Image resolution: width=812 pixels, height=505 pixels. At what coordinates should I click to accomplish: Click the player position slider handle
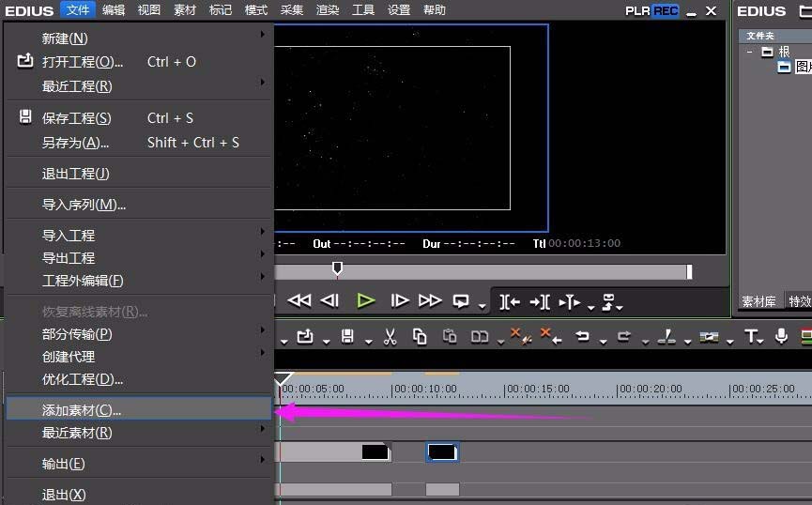pos(337,269)
